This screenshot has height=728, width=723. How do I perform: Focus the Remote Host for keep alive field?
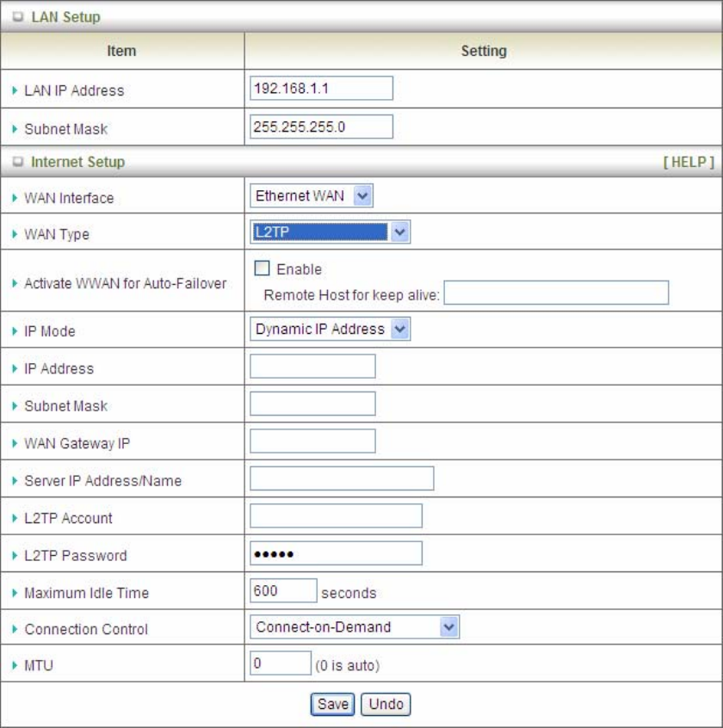[556, 293]
